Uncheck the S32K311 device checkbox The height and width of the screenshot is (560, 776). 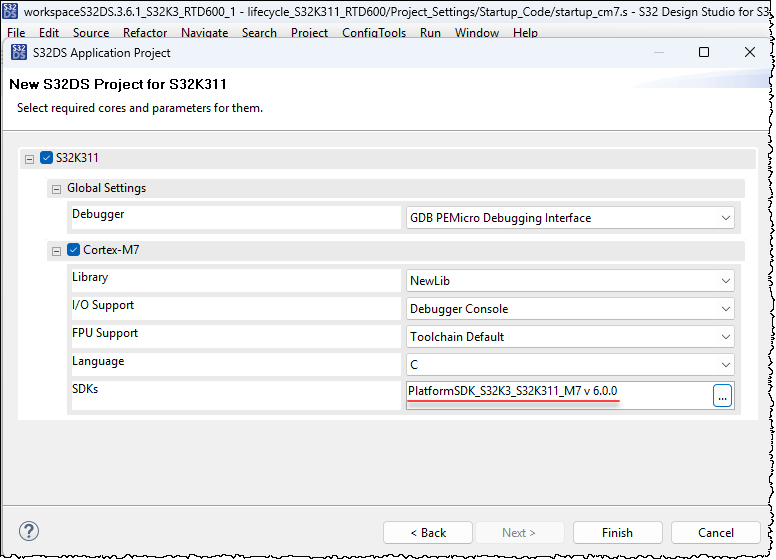click(47, 158)
